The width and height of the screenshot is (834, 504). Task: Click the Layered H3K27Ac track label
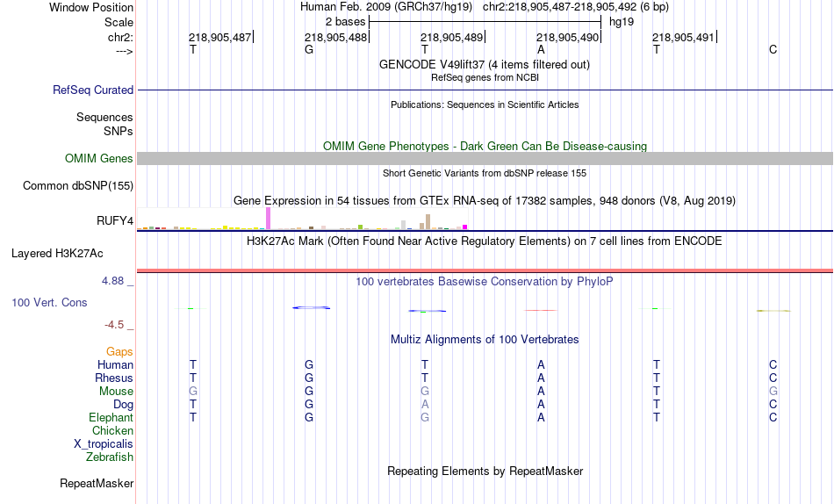coord(57,254)
